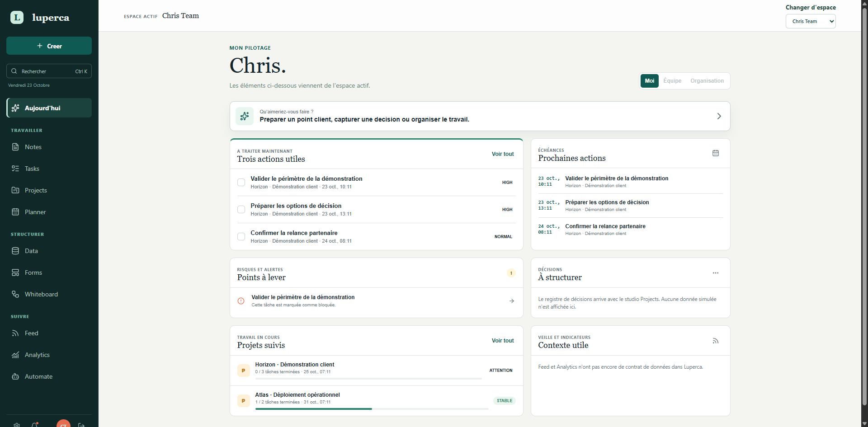Click the calendar icon in Prochaines actions
The width and height of the screenshot is (868, 427).
[716, 153]
